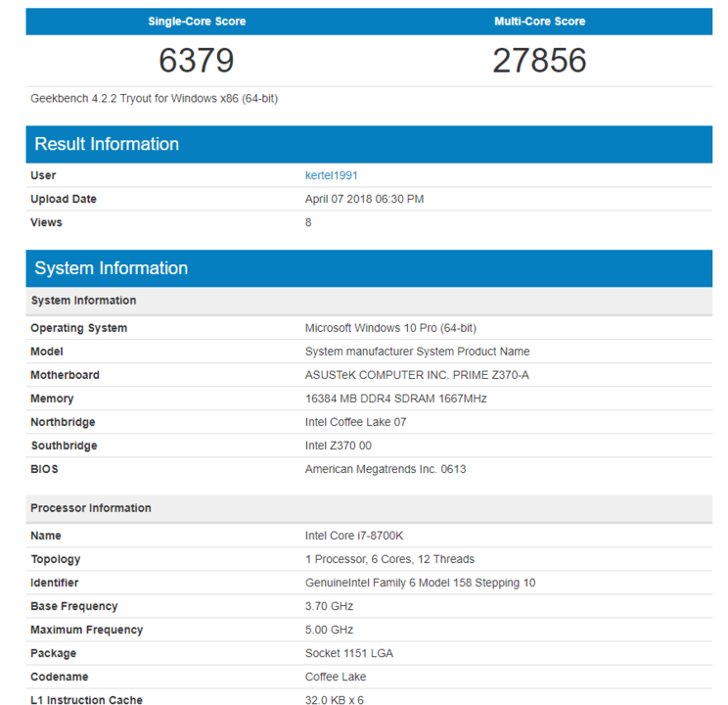
Task: Click the Maximum Frequency label
Action: point(87,630)
